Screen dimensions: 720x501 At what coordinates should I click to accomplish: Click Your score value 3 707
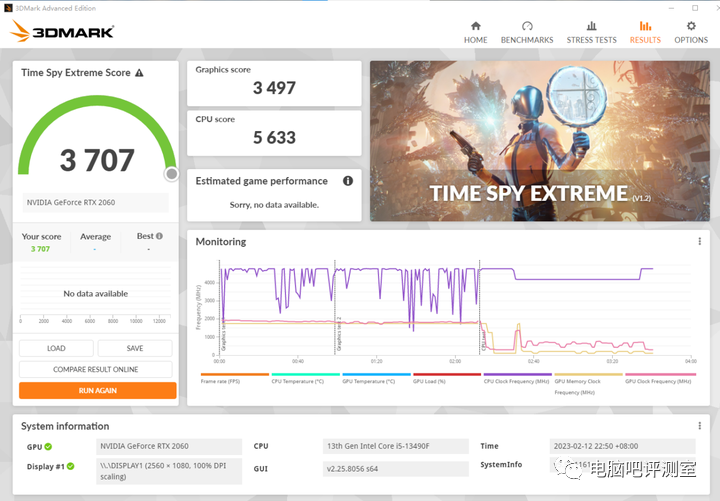40,249
